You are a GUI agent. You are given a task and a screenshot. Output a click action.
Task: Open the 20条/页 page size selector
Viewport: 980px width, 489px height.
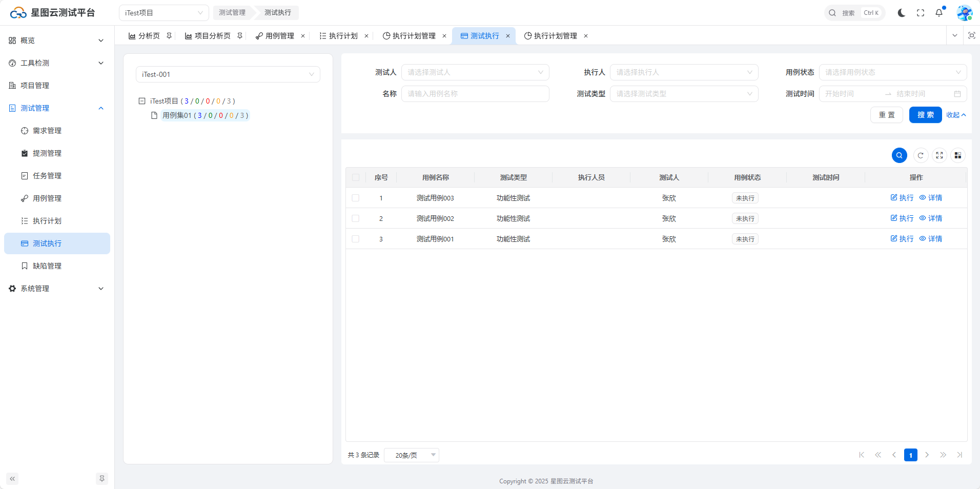click(411, 455)
